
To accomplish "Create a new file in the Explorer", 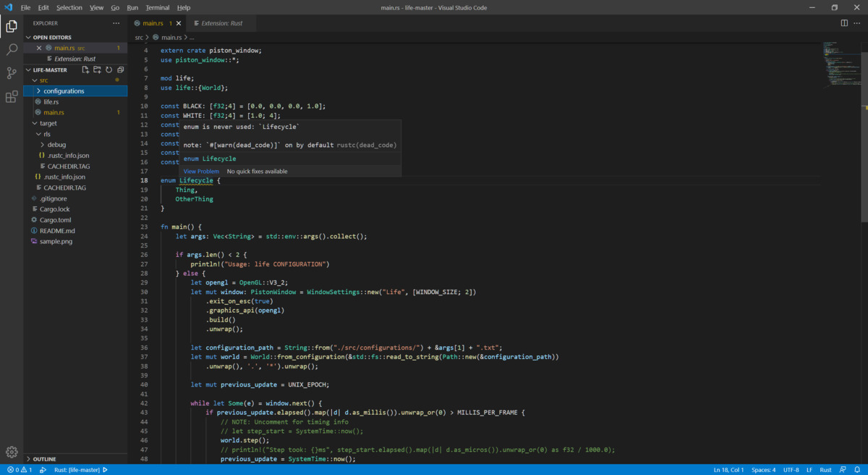I will click(85, 70).
